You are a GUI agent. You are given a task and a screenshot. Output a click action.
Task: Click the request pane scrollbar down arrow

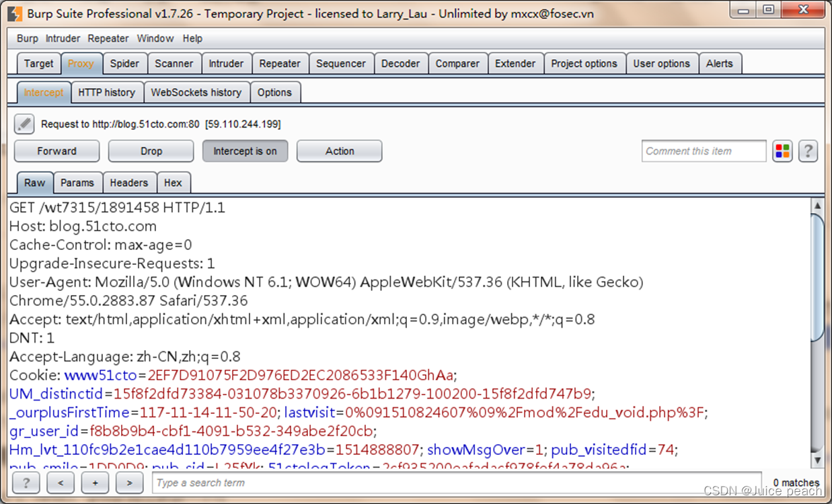click(817, 460)
